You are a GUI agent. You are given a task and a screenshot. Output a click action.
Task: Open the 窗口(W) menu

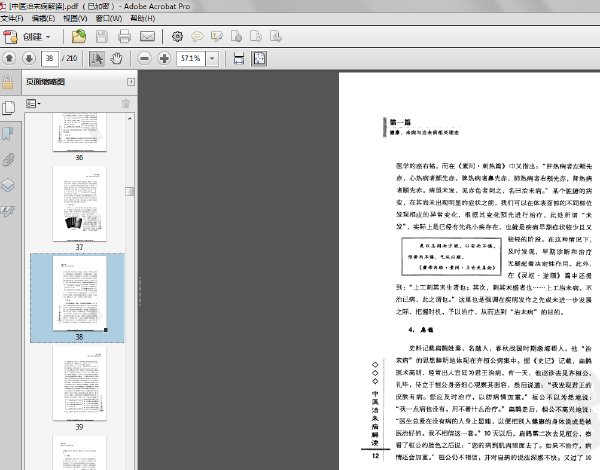(109, 18)
